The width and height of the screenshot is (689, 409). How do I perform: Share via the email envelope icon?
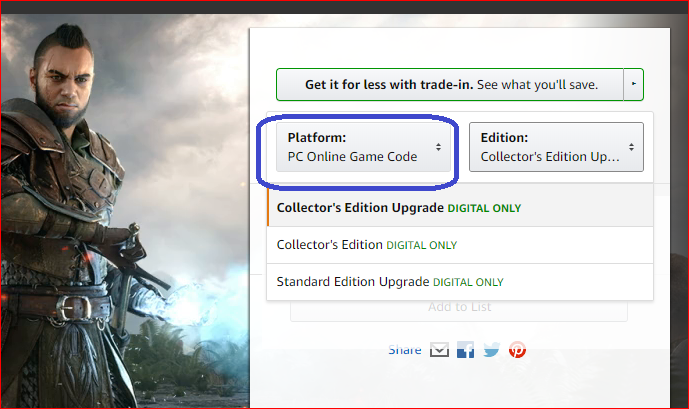439,350
